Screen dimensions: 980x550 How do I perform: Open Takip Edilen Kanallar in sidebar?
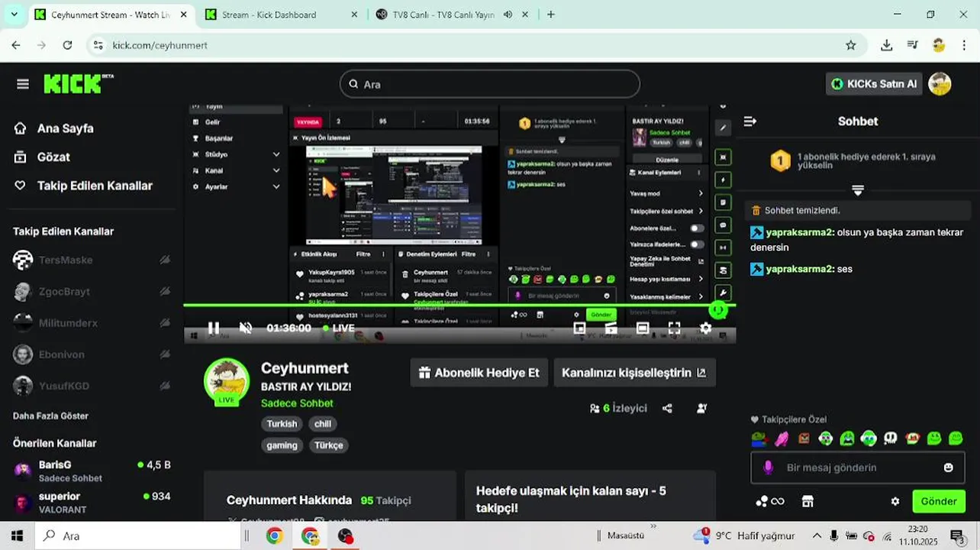coord(83,186)
